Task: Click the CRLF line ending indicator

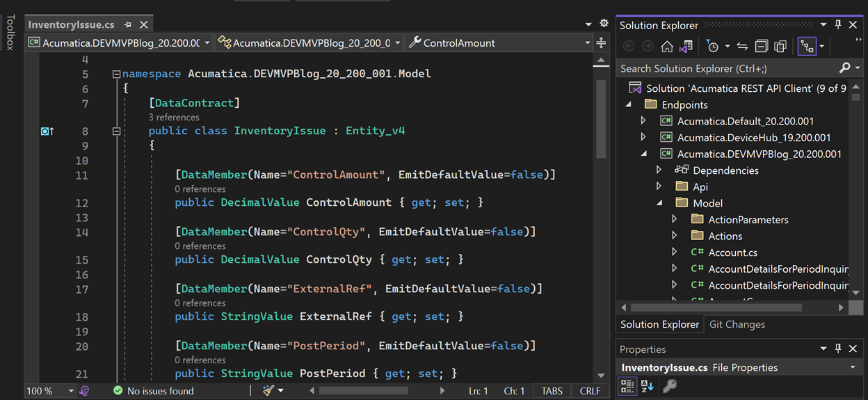Action: [x=590, y=391]
